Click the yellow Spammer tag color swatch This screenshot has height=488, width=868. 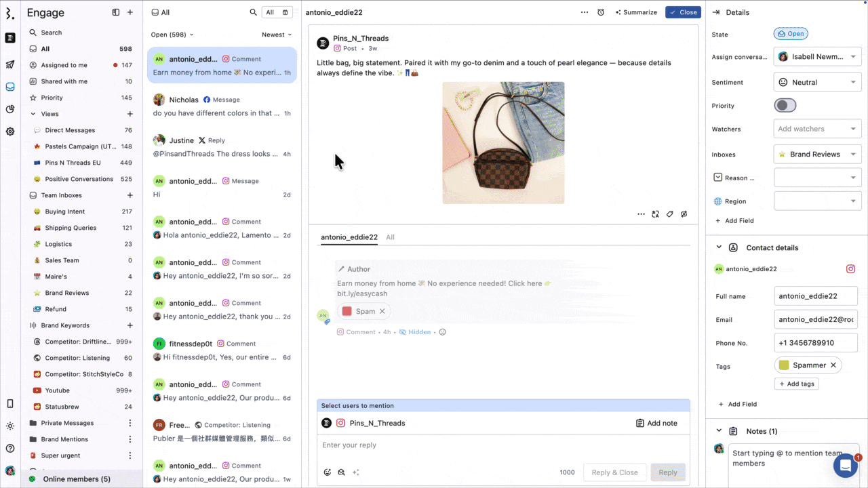pyautogui.click(x=784, y=365)
